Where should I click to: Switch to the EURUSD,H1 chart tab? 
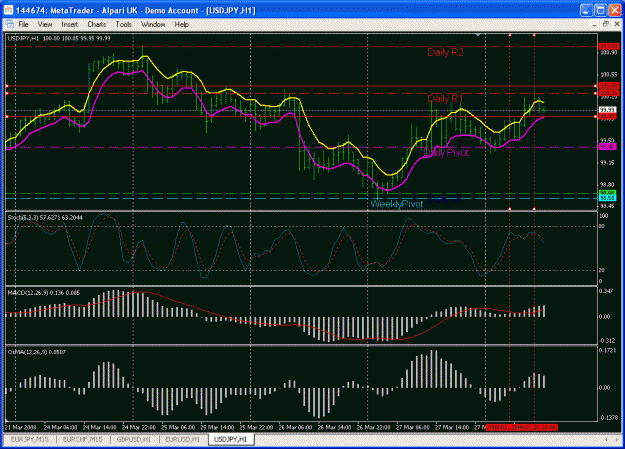[182, 439]
